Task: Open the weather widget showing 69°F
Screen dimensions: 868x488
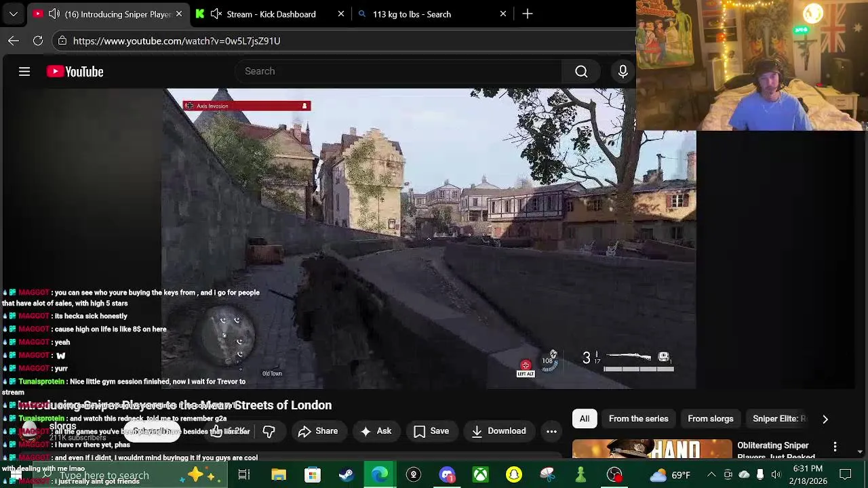Action: pos(671,475)
